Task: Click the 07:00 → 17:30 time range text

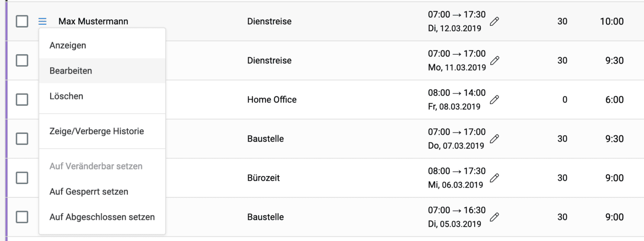Action: pyautogui.click(x=456, y=15)
